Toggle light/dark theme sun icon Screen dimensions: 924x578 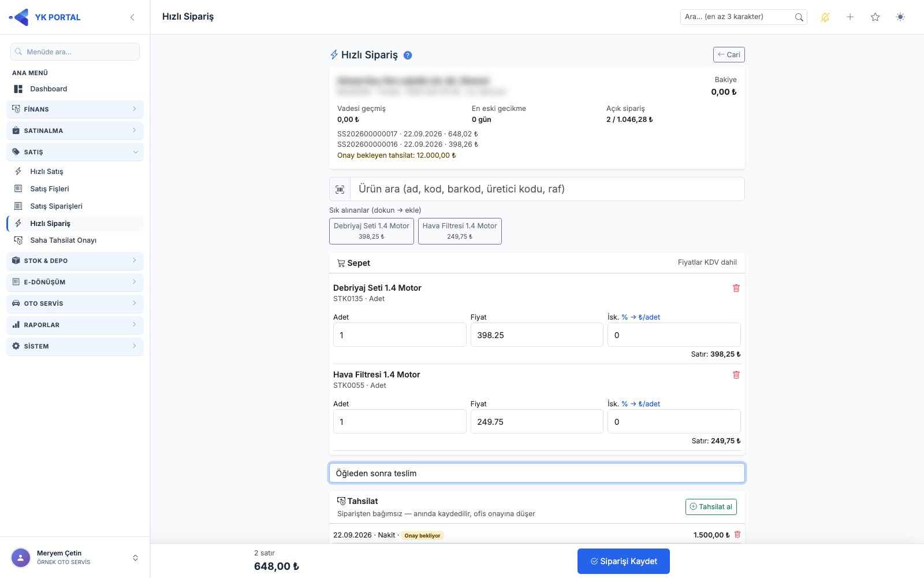[x=900, y=17]
